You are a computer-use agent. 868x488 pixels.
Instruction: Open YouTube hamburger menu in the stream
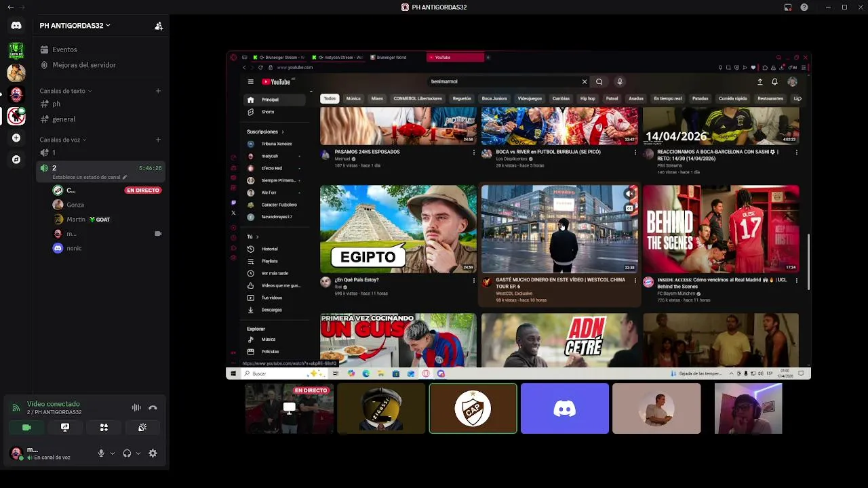click(250, 82)
